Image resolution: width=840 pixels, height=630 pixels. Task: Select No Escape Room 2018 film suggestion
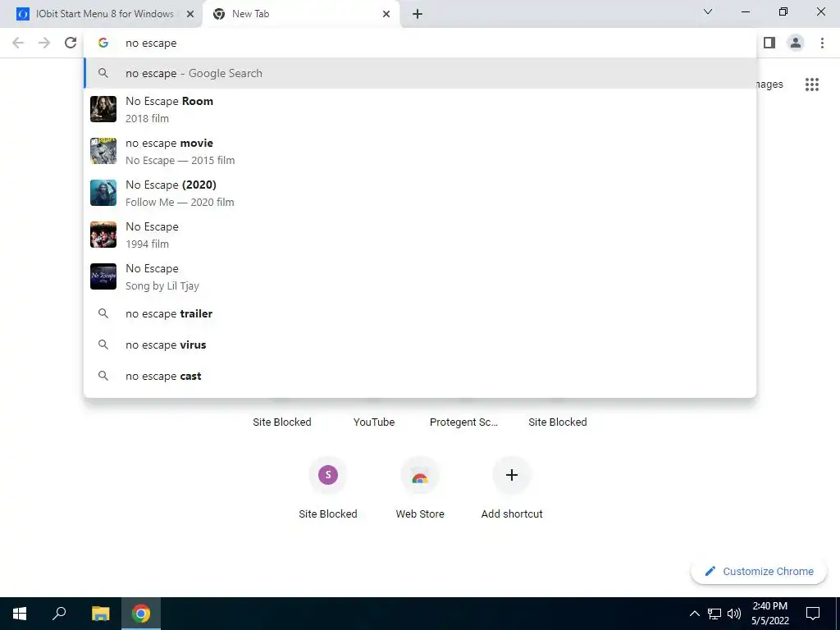pos(420,109)
